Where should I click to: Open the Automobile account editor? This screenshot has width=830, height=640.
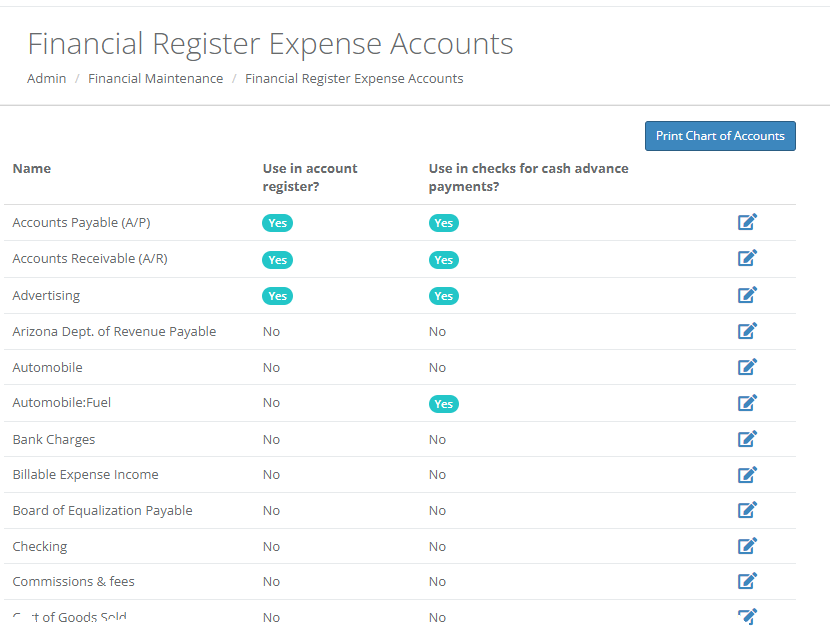pyautogui.click(x=747, y=366)
